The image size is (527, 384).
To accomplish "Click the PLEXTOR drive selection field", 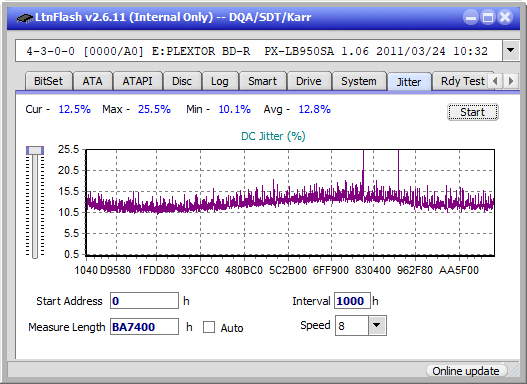I will 259,51.
